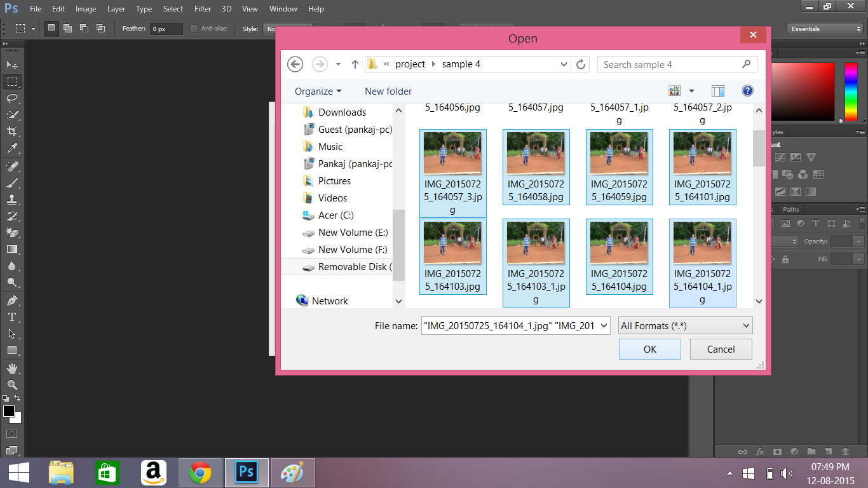This screenshot has height=488, width=868.
Task: Open the view options dropdown arrow
Action: 691,91
